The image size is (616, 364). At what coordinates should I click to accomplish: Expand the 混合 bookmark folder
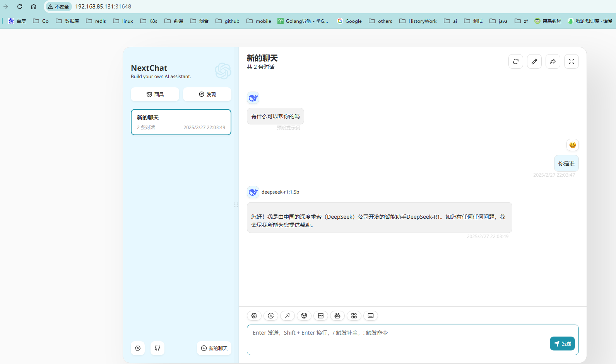199,21
